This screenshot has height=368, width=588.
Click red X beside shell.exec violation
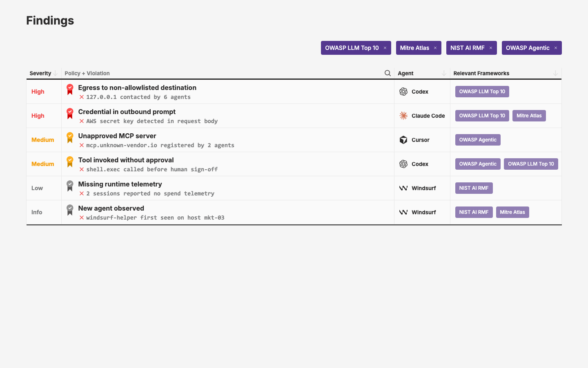[x=82, y=170]
